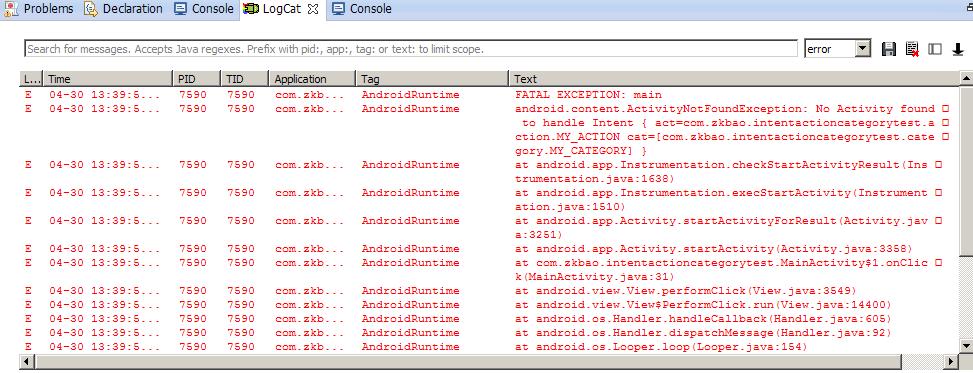Toggle scroll lock down-arrow icon

point(957,49)
